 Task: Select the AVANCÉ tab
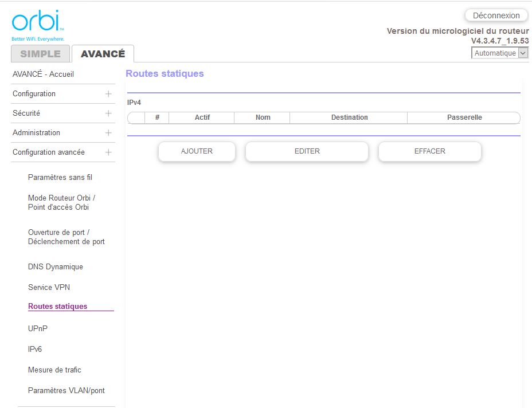[103, 54]
